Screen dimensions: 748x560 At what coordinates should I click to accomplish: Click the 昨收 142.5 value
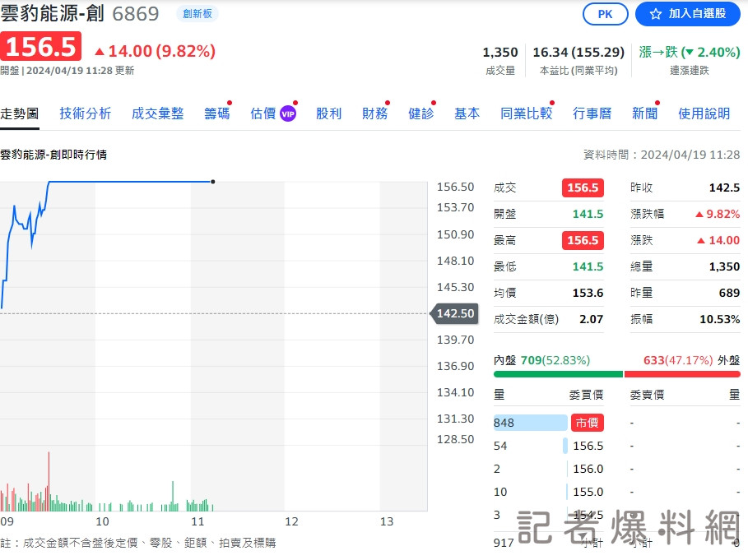point(724,187)
